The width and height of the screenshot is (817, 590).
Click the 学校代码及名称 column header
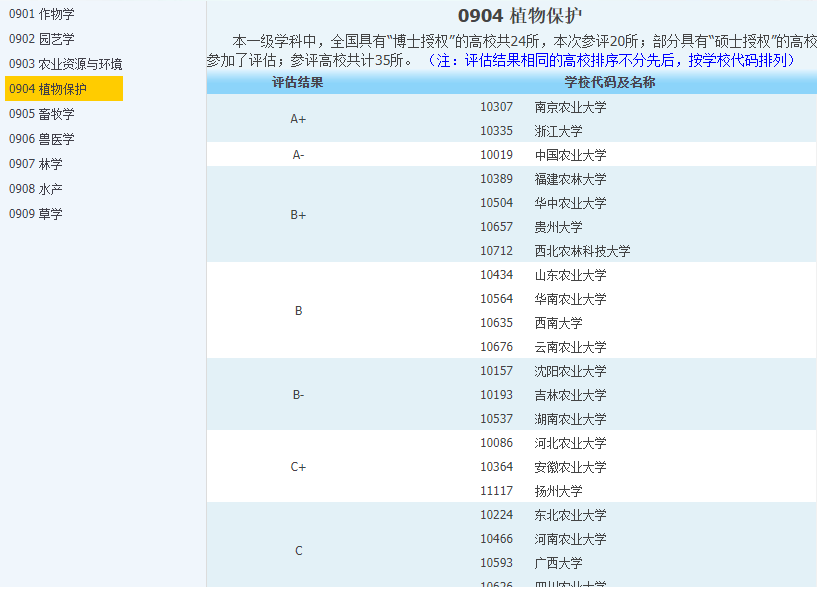(609, 82)
